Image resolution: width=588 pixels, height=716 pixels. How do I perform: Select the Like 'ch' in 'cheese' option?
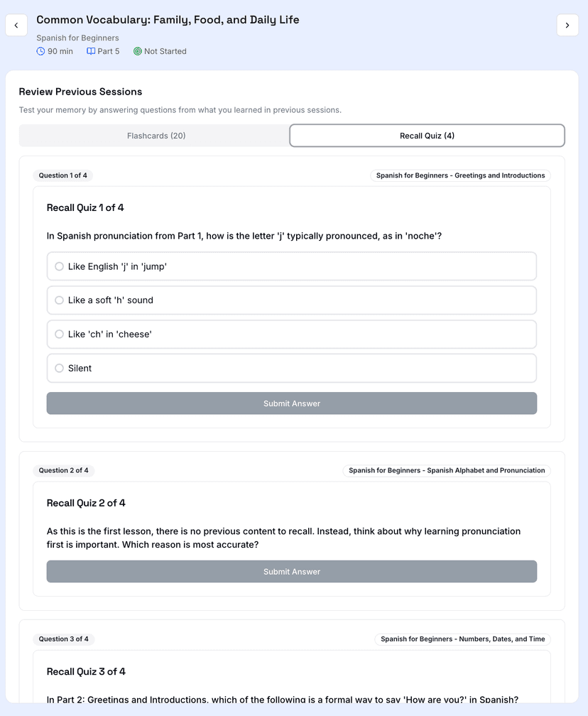(291, 334)
